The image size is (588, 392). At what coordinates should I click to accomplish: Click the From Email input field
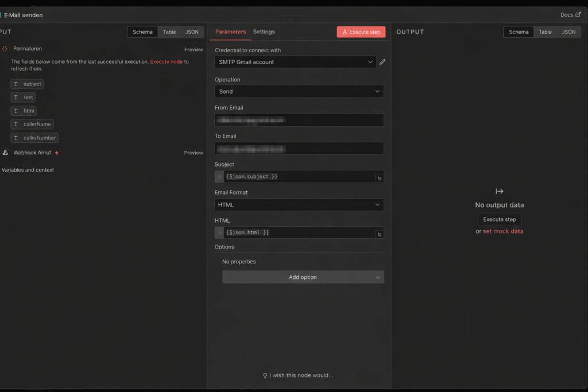coord(299,120)
